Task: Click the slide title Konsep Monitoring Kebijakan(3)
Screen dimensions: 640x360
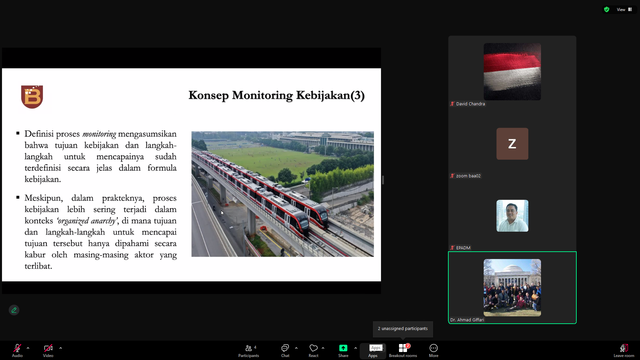Action: (x=276, y=95)
